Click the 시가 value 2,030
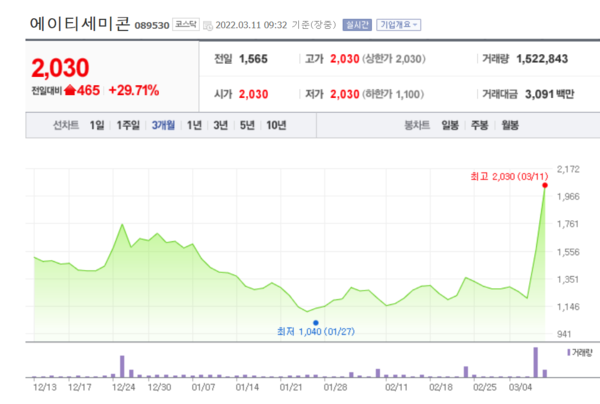The image size is (600, 404). [253, 94]
